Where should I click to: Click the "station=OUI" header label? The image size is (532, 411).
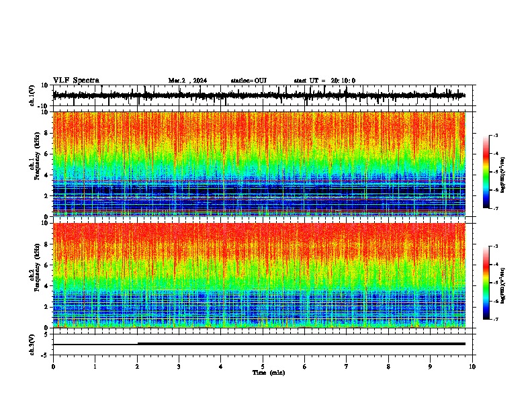point(249,81)
